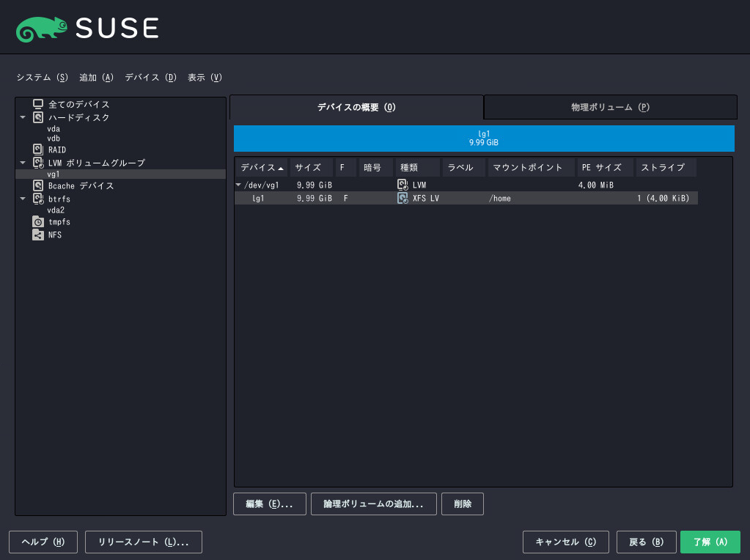This screenshot has height=560, width=750.
Task: Select the RAID icon in tree
Action: point(38,150)
